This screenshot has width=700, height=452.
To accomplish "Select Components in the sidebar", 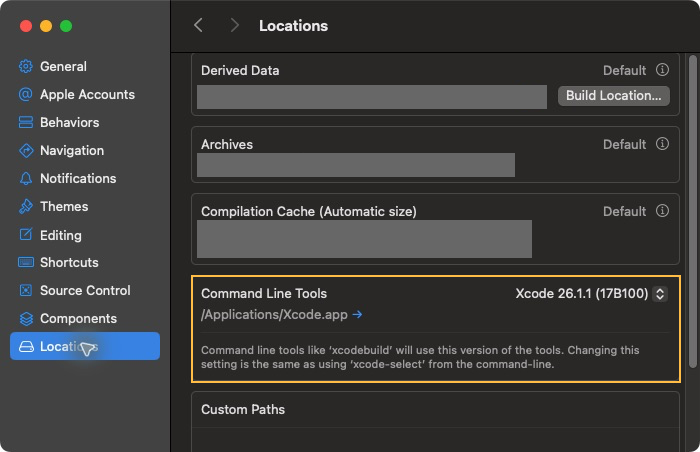I will [x=85, y=318].
